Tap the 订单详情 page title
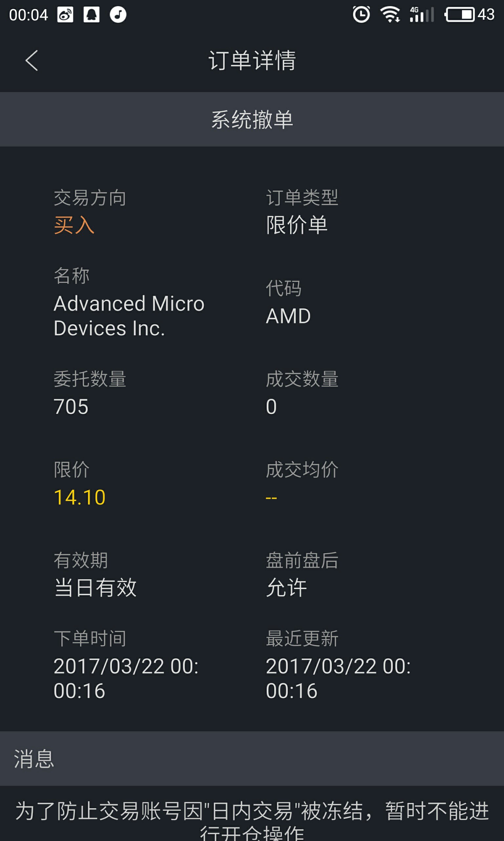 (252, 60)
